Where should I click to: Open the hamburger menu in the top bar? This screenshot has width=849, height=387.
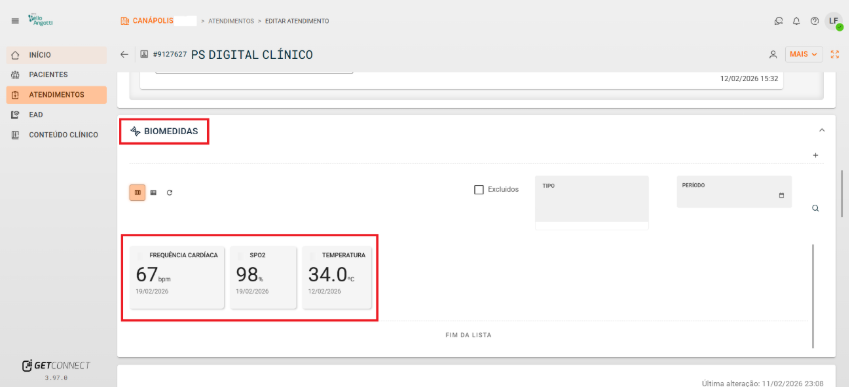point(15,21)
